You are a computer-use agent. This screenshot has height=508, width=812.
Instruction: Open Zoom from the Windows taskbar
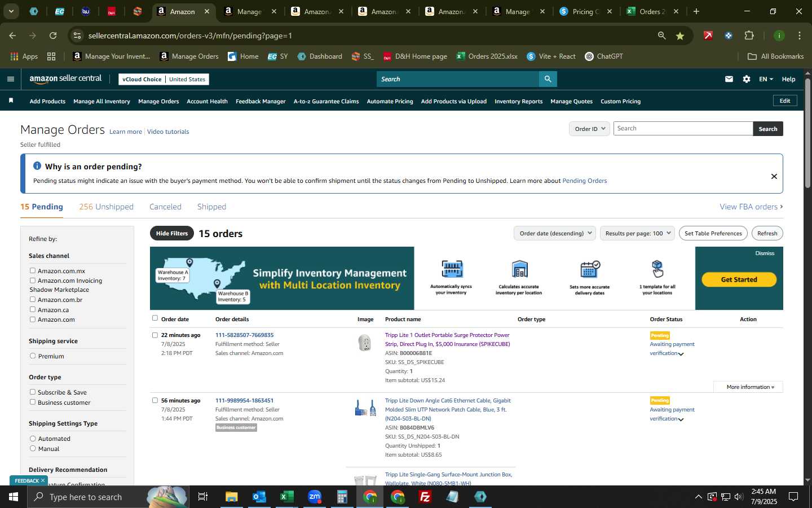coord(315,497)
